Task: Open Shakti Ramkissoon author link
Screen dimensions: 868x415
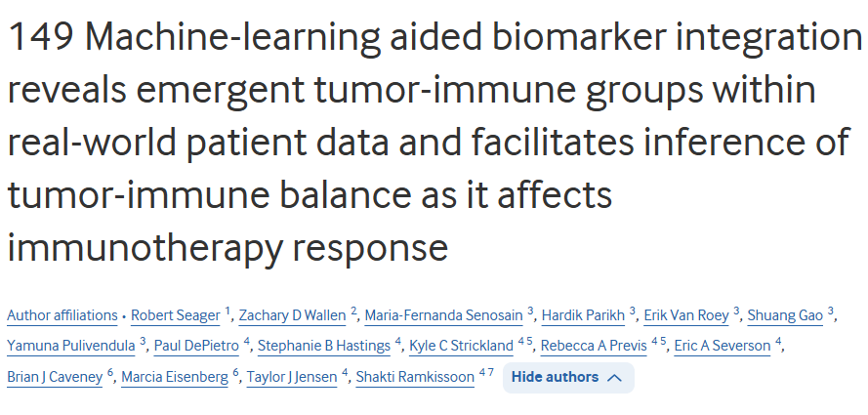Action: tap(415, 377)
